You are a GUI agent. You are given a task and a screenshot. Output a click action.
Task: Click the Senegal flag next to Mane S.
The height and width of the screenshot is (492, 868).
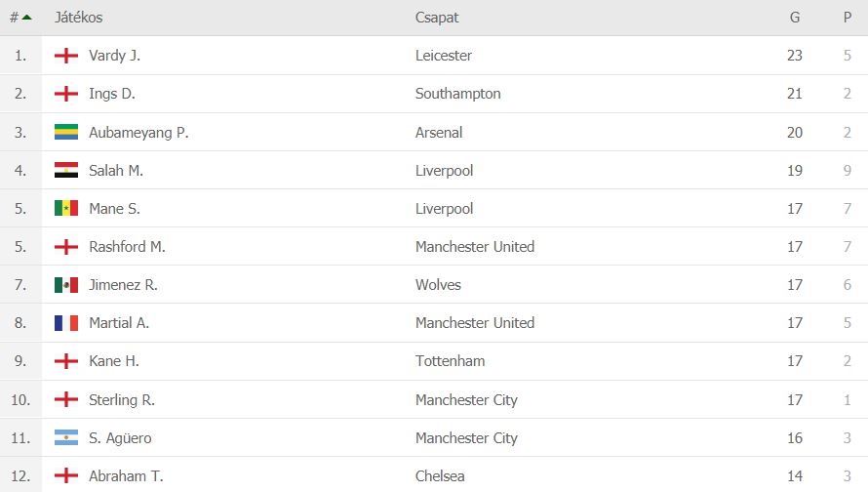(66, 208)
